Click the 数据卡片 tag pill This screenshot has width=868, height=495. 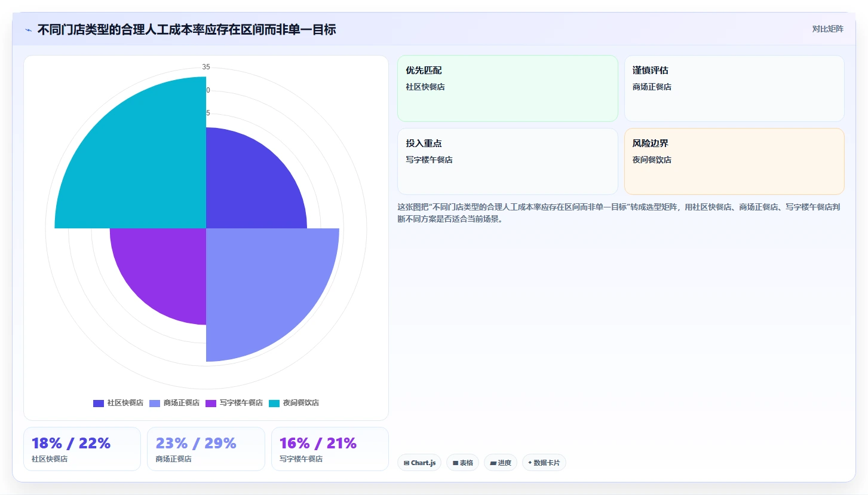click(x=544, y=463)
